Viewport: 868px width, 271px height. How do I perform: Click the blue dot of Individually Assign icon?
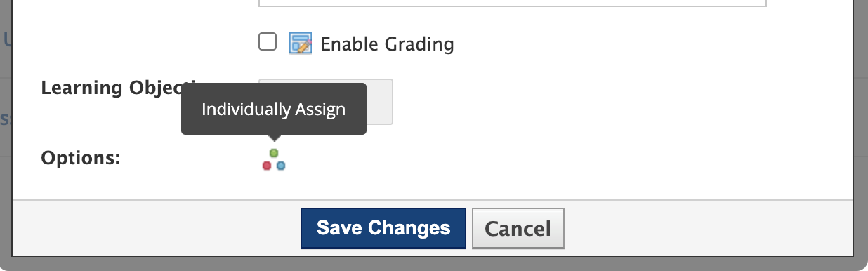point(281,166)
